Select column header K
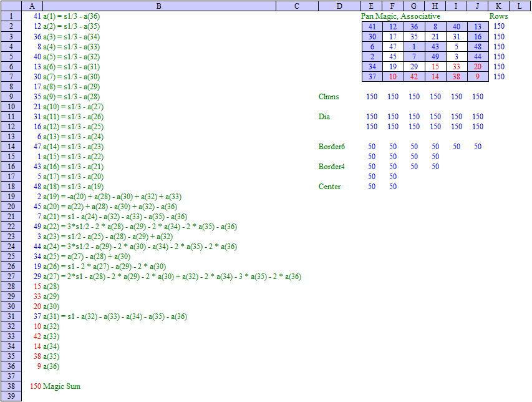 (498, 6)
